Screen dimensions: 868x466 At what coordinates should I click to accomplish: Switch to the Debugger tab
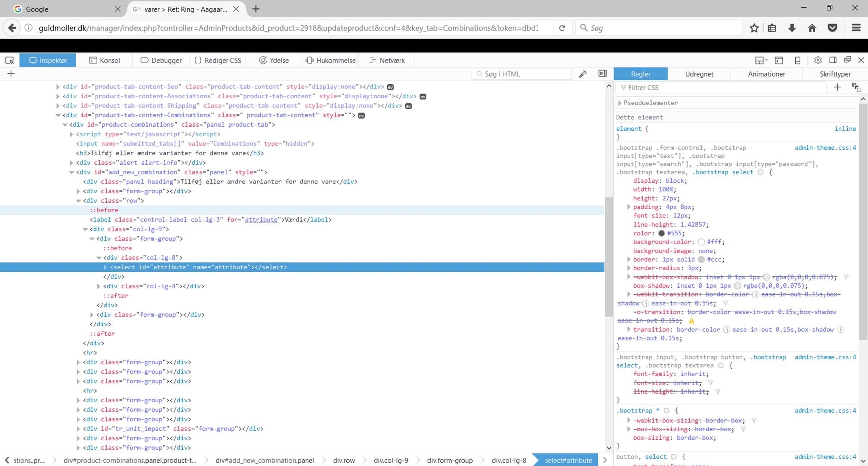coord(161,60)
